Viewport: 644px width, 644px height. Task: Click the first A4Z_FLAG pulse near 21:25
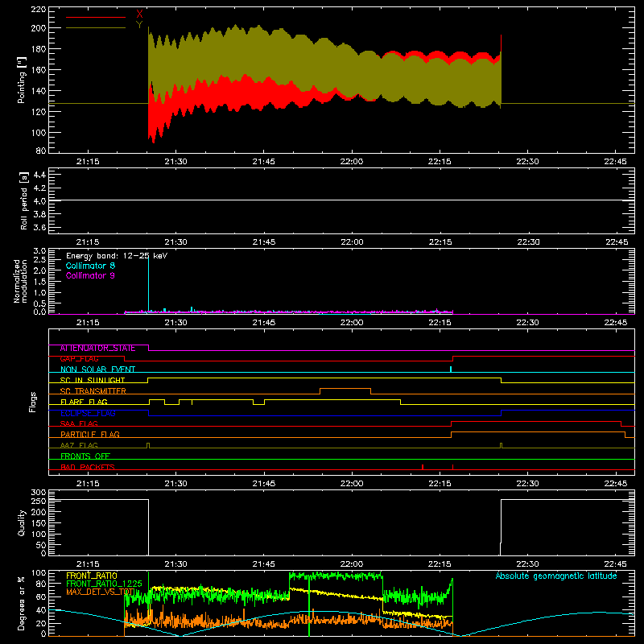pyautogui.click(x=148, y=445)
